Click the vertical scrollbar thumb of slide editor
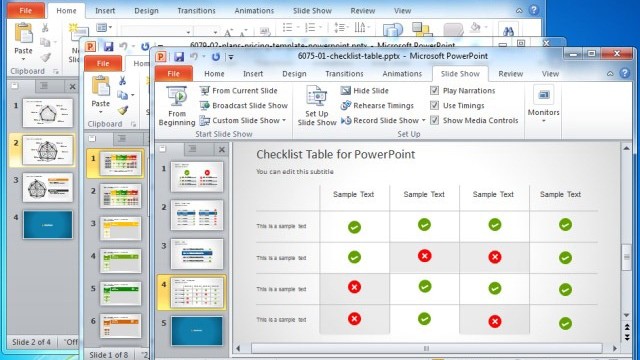Screen dimensions: 640x360 [627, 257]
